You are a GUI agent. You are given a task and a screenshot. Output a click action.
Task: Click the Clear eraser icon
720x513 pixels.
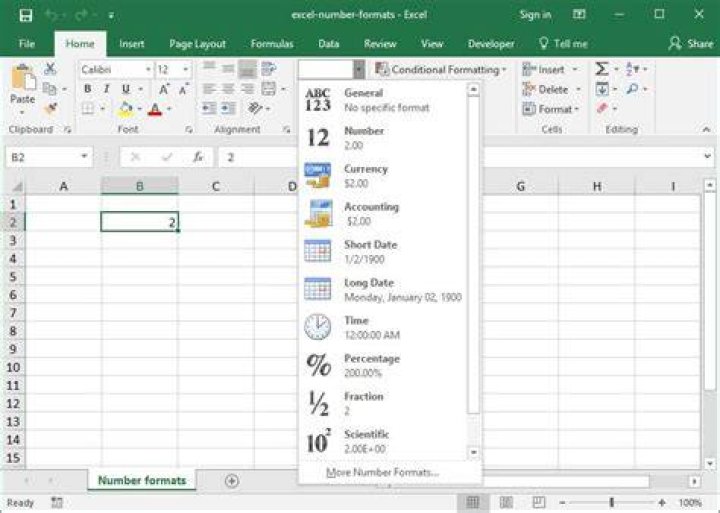[x=602, y=108]
